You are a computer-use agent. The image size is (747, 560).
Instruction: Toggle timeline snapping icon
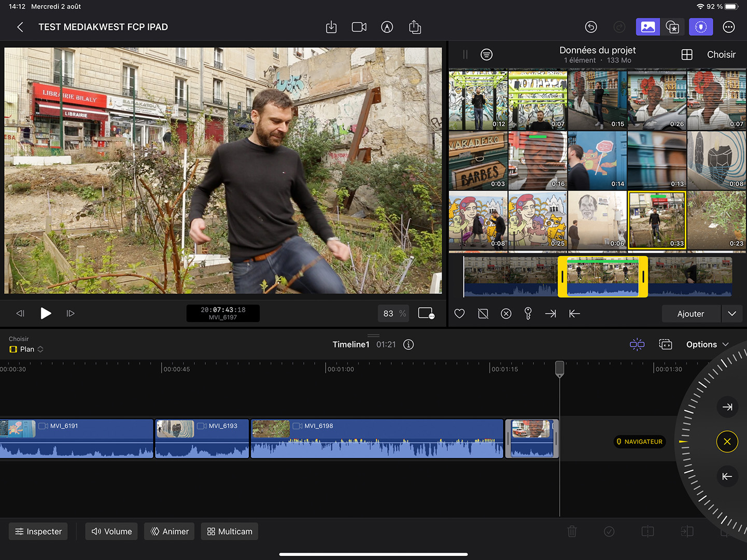coord(637,345)
